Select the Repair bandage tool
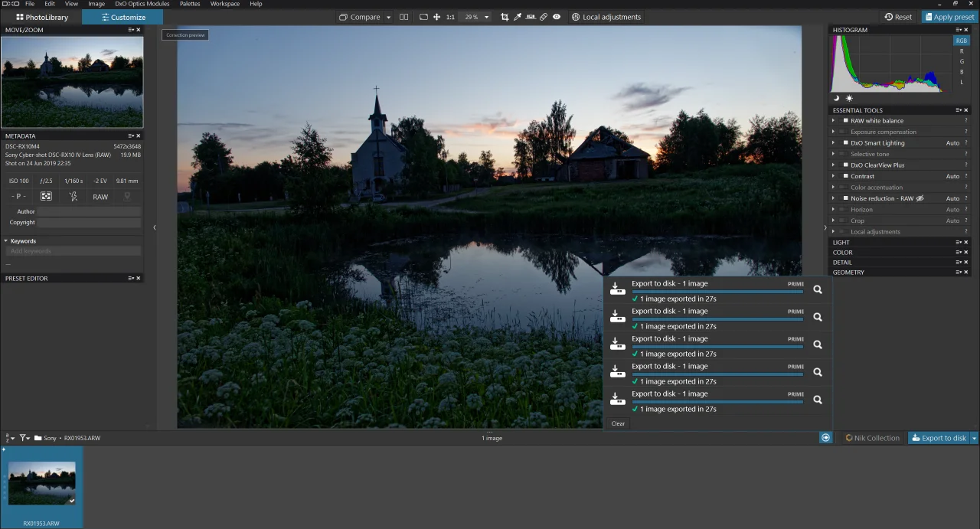The height and width of the screenshot is (529, 980). 544,17
